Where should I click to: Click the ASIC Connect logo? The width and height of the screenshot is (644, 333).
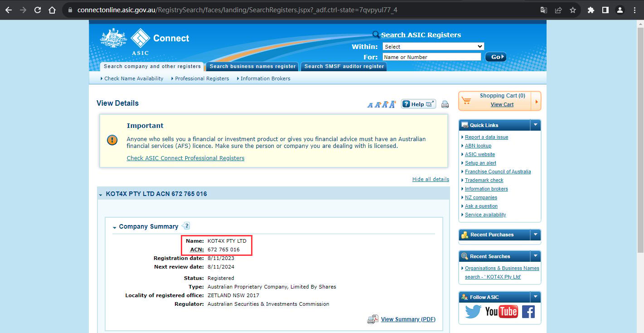[145, 42]
